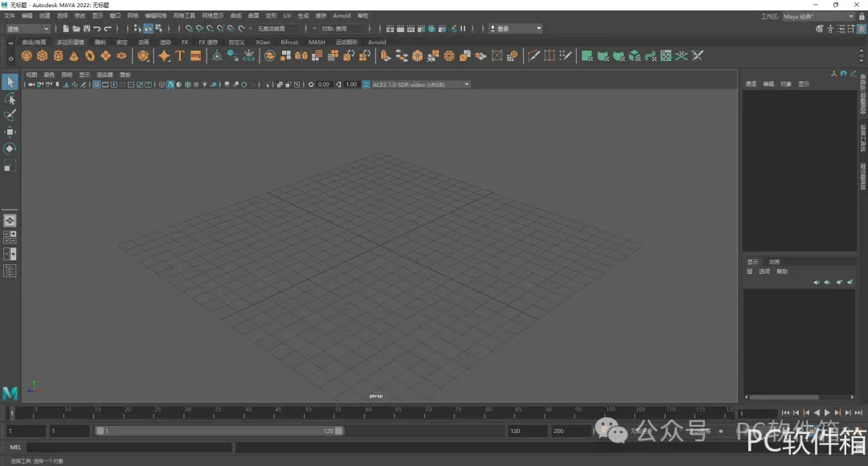Save the scene using the floppy icon
Screen dimensions: 868x466
pos(86,29)
